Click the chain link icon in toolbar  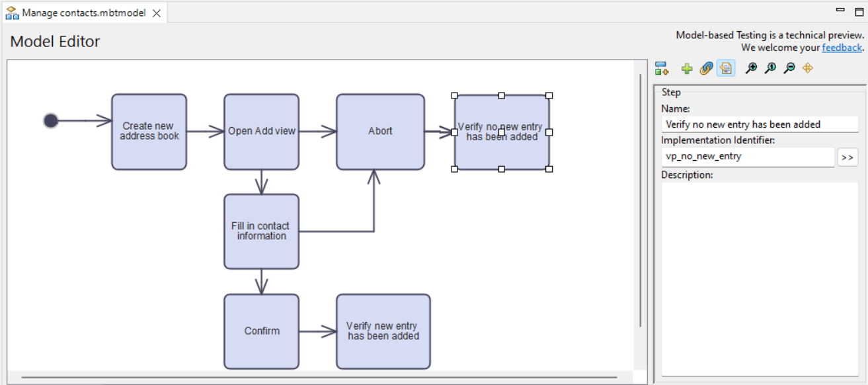point(706,68)
